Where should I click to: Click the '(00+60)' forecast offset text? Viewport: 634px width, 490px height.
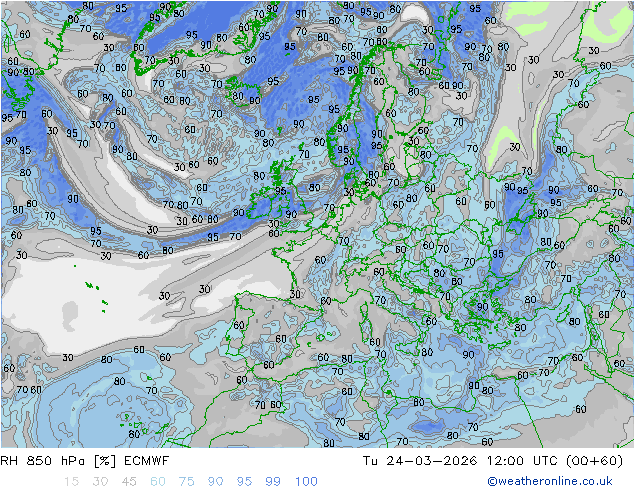(594, 461)
